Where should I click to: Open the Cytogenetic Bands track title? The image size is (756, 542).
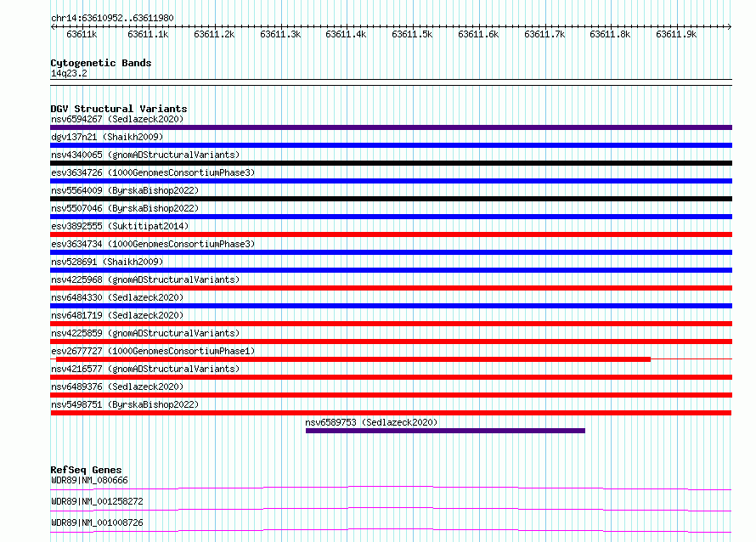pos(101,63)
